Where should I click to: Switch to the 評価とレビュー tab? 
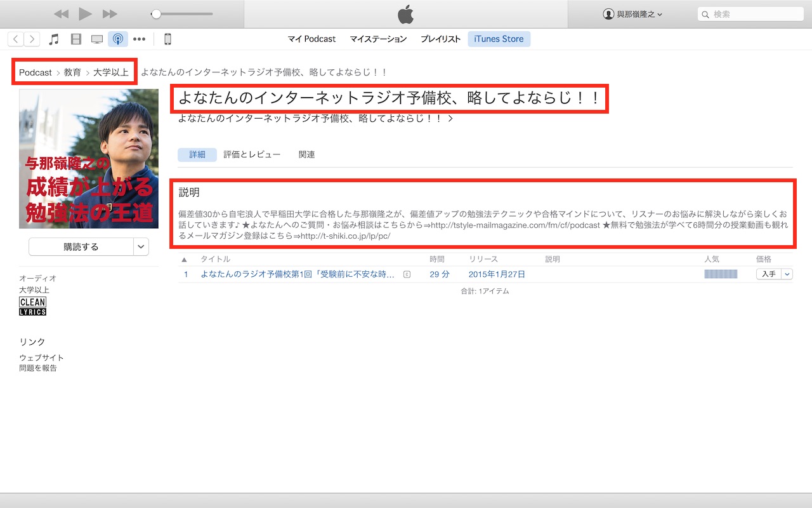pos(252,154)
